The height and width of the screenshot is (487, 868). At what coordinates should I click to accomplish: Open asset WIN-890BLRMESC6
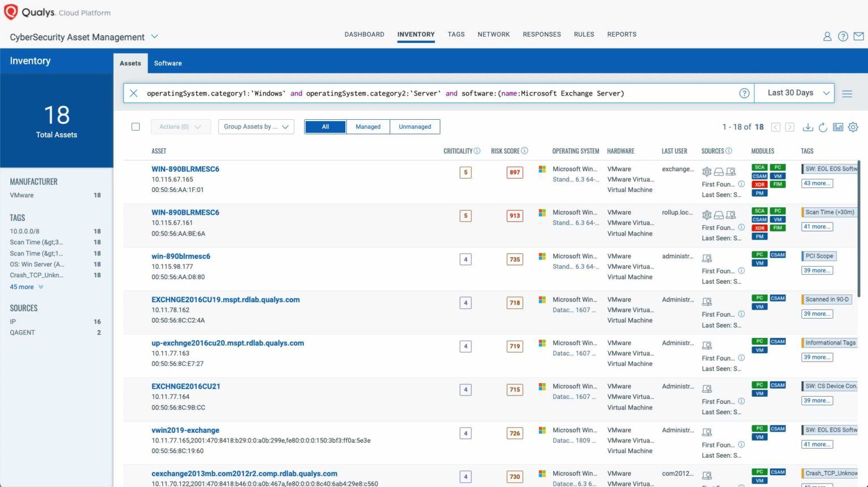185,168
